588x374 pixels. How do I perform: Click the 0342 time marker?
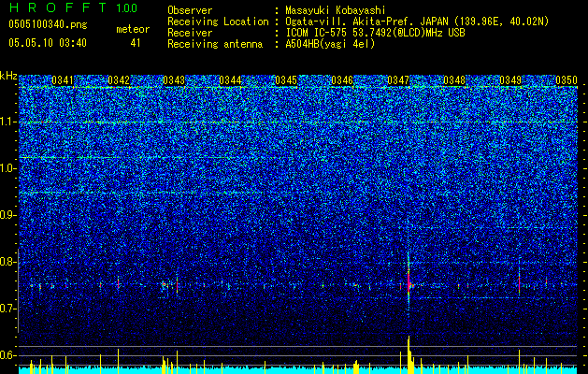coord(119,80)
